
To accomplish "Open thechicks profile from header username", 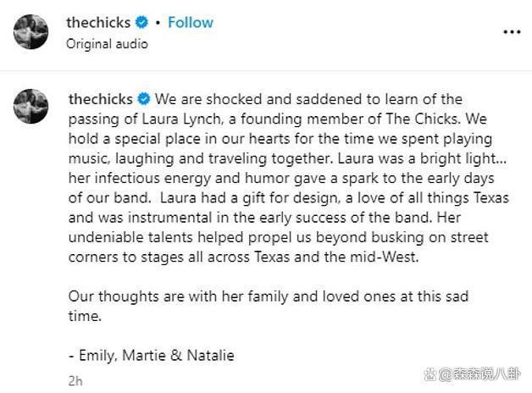I will point(98,24).
